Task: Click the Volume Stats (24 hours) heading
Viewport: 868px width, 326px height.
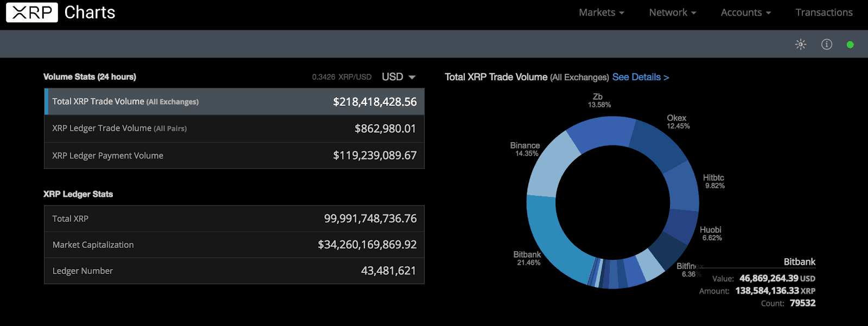Action: point(90,77)
